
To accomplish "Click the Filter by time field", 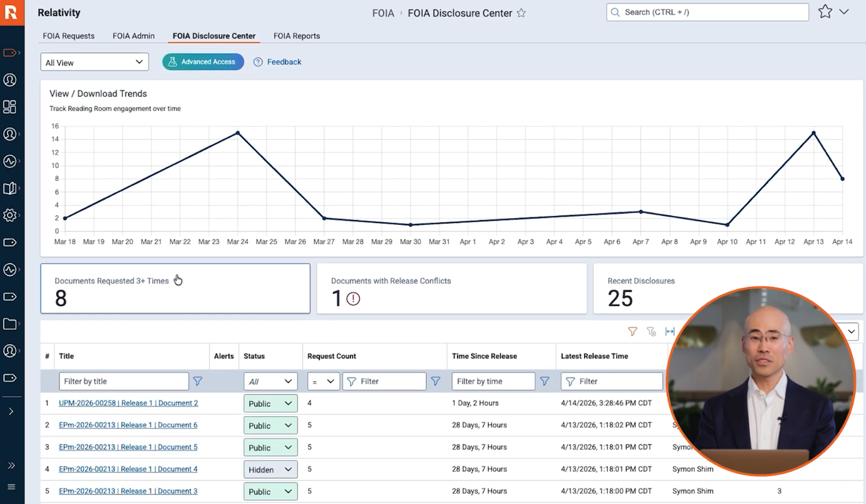I will [493, 381].
